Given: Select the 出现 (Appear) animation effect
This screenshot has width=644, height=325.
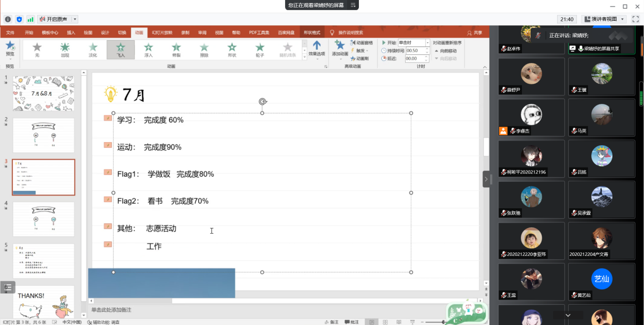Looking at the screenshot, I should (x=65, y=49).
